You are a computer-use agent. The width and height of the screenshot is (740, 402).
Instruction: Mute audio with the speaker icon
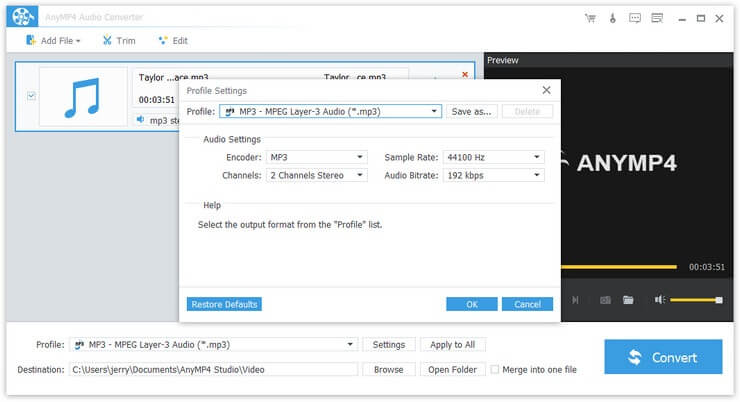click(659, 299)
